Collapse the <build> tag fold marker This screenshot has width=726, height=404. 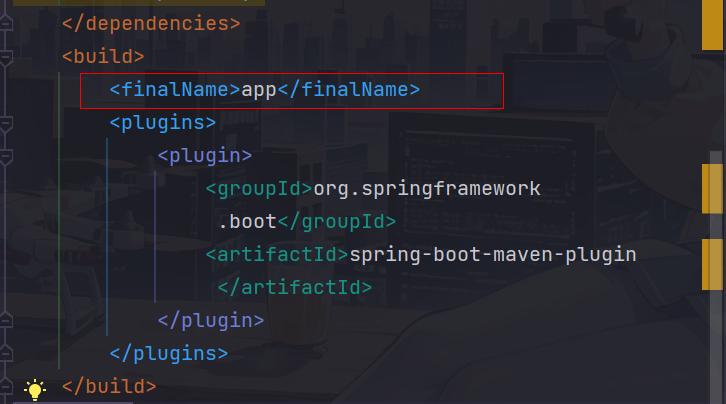[6, 58]
